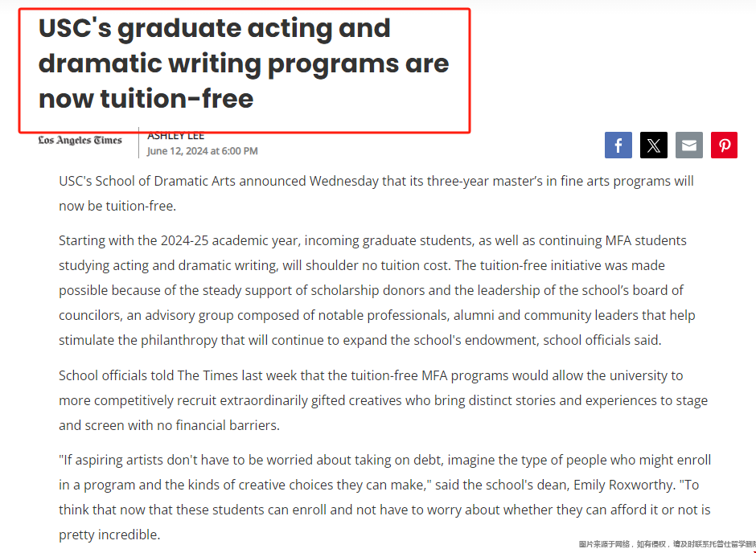Click the paragraph beginning 'School officials told The Times'
Image resolution: width=756 pixels, height=553 pixels.
pos(384,400)
